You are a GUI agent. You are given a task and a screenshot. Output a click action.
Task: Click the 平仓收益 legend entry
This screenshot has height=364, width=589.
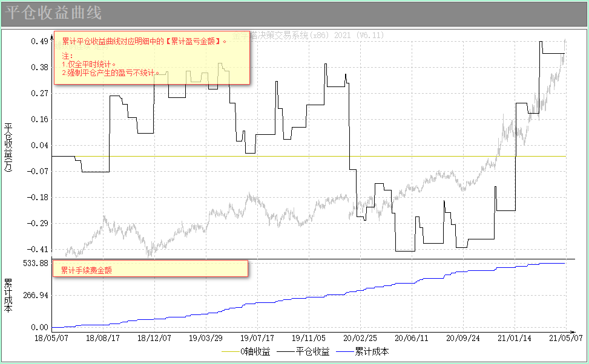pos(303,352)
